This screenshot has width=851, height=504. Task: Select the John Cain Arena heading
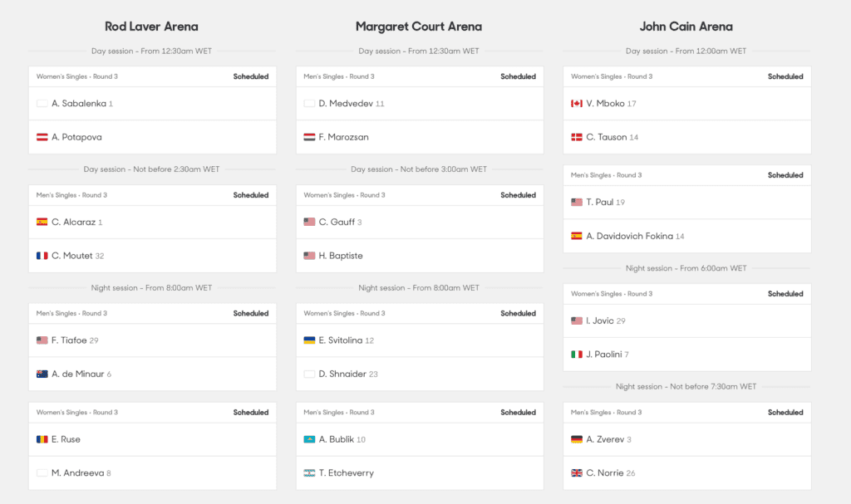686,27
